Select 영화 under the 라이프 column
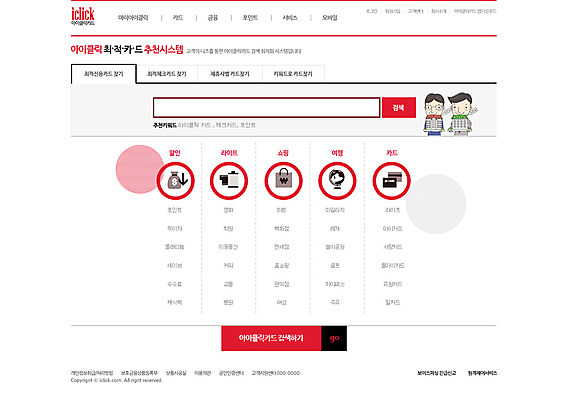569x400 pixels. pos(228,210)
